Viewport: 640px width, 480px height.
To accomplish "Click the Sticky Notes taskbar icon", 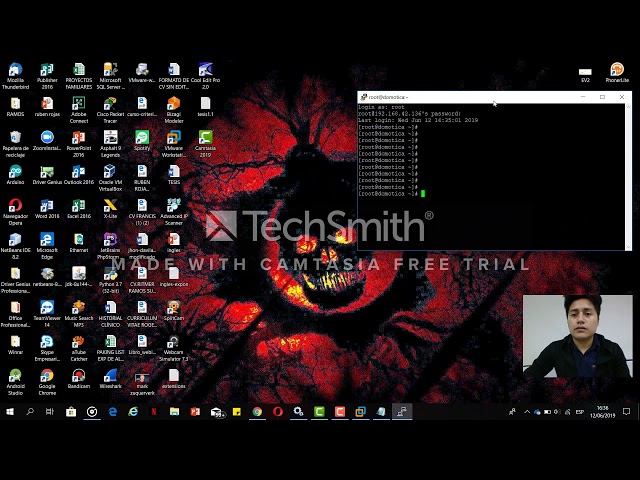I will [x=236, y=411].
